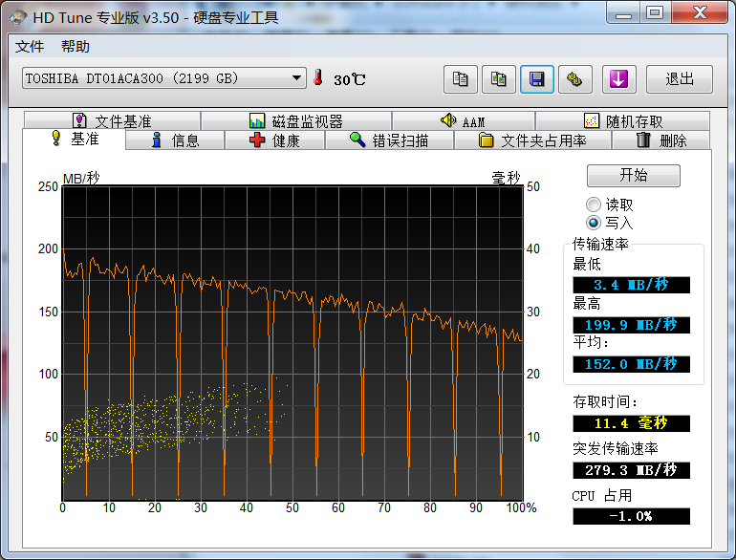736x560 pixels.
Task: Click the copy text to clipboard icon
Action: [x=460, y=79]
